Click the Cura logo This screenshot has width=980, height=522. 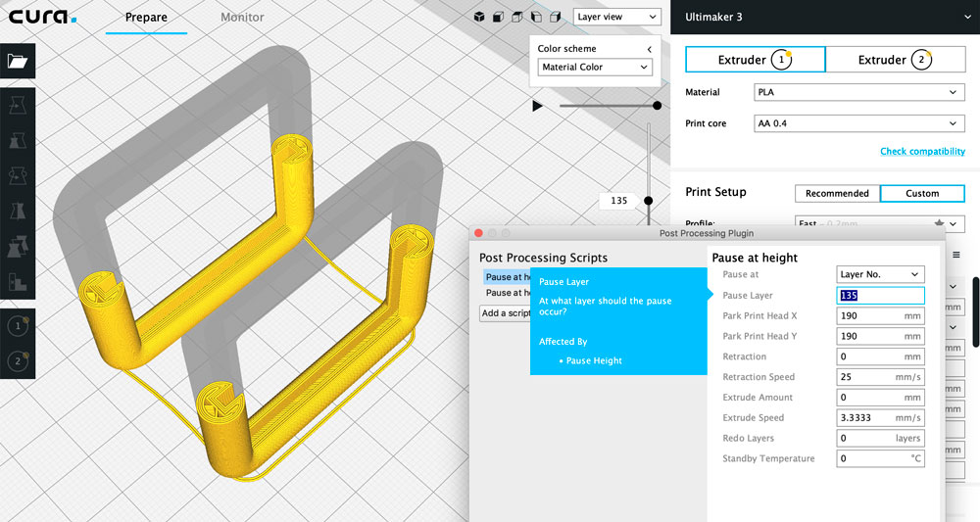pos(42,17)
